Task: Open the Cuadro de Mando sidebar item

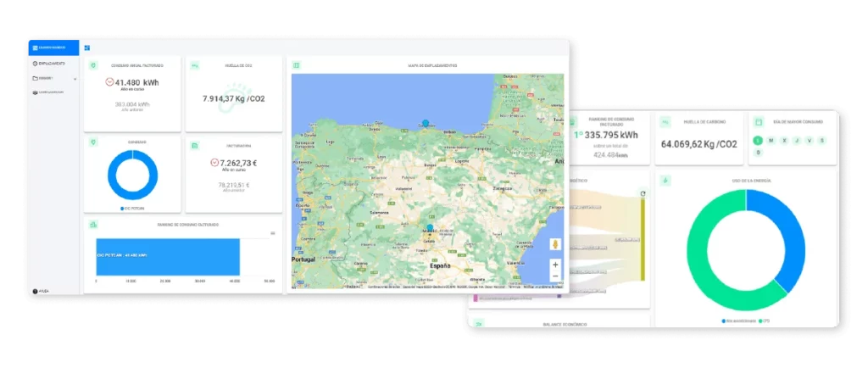Action: 53,47
